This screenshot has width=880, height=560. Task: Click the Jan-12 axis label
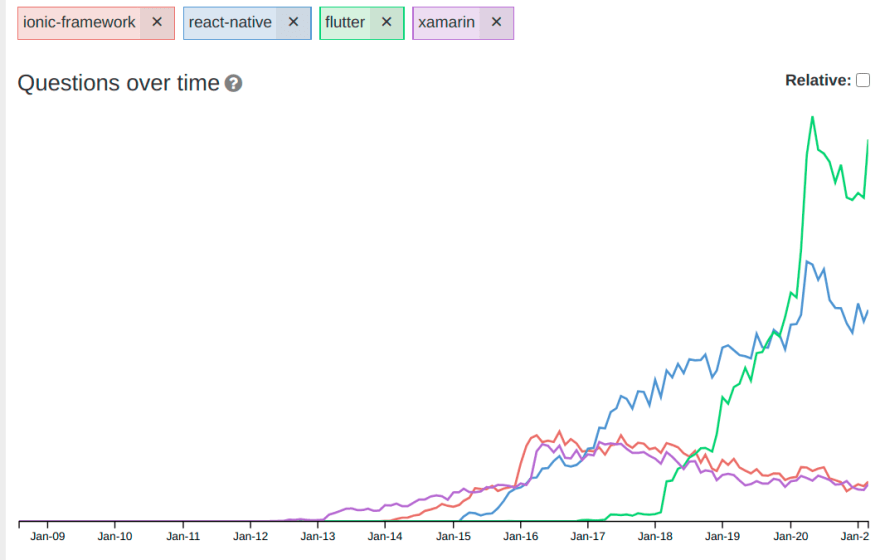(250, 536)
